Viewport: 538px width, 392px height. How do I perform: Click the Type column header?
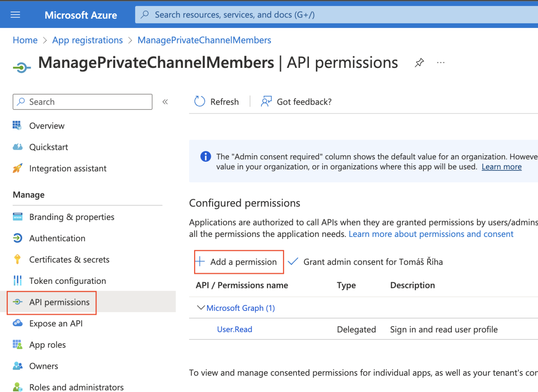coord(346,285)
